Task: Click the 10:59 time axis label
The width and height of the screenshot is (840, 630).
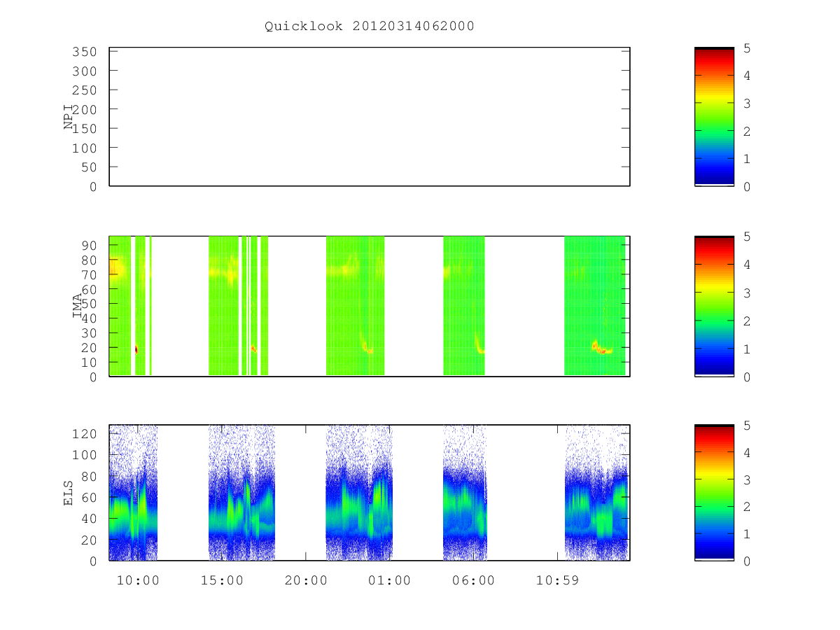Action: click(x=558, y=581)
